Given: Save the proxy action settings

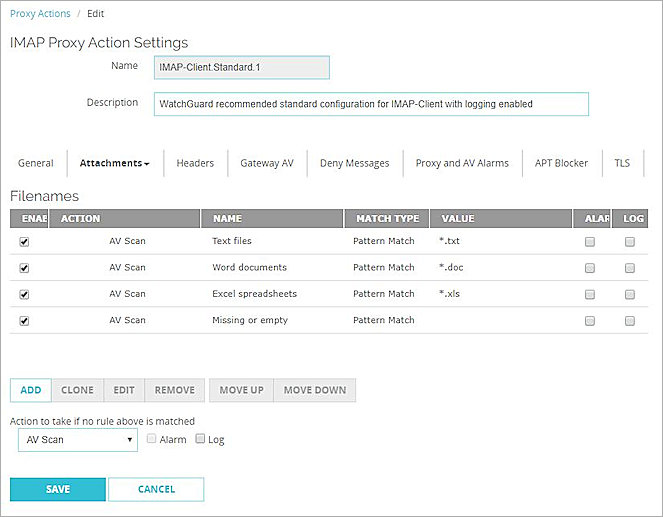Looking at the screenshot, I should pos(58,490).
